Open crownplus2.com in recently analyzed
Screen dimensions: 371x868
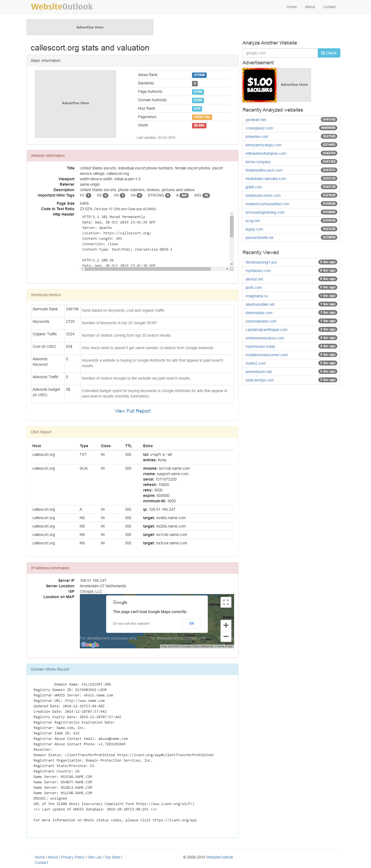pyautogui.click(x=259, y=128)
